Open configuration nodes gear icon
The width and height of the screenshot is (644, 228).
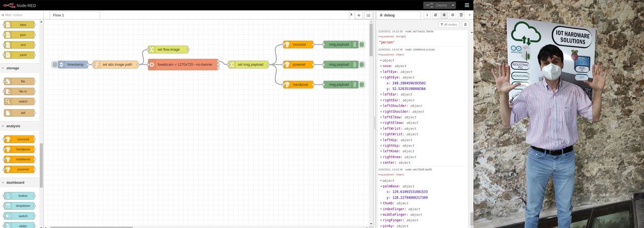[453, 16]
